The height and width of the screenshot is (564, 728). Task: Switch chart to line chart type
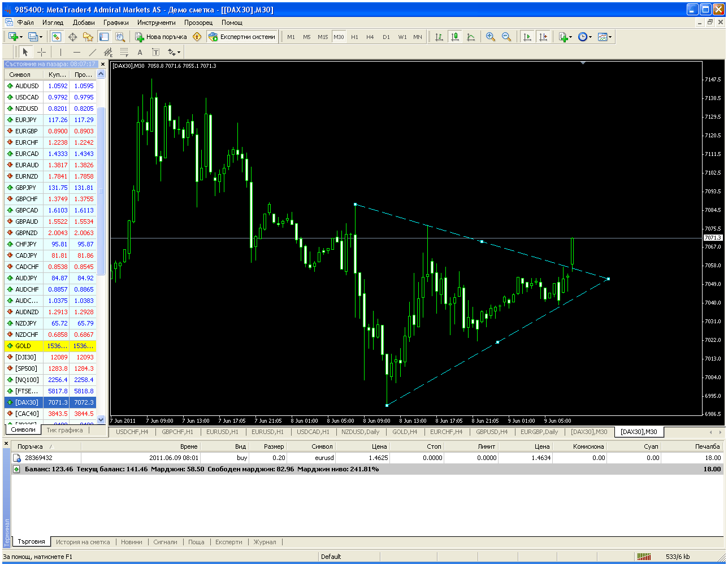(471, 37)
